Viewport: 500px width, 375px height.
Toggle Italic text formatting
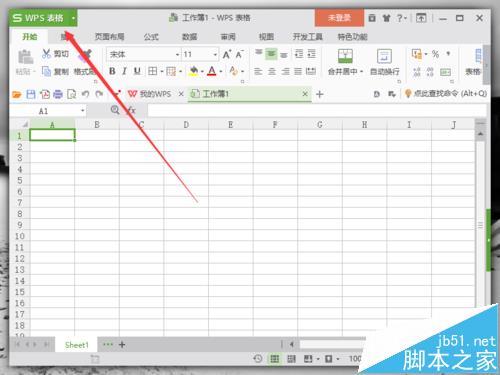(124, 71)
